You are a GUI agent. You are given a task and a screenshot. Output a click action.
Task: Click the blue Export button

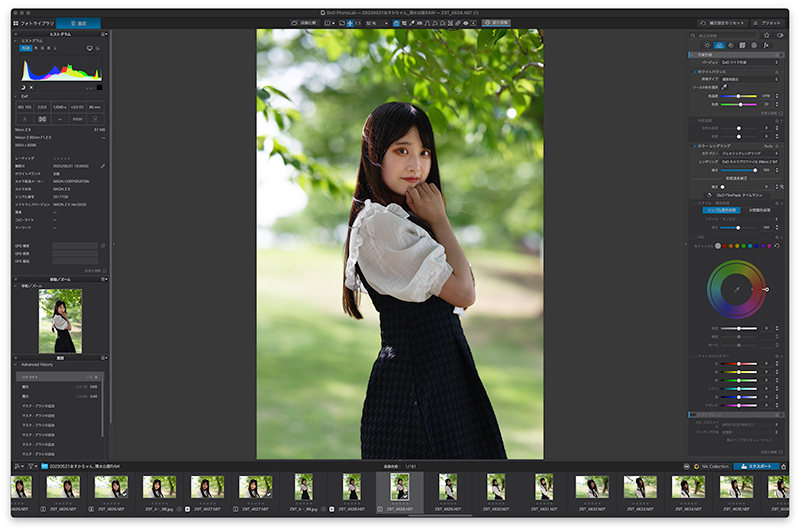point(756,466)
